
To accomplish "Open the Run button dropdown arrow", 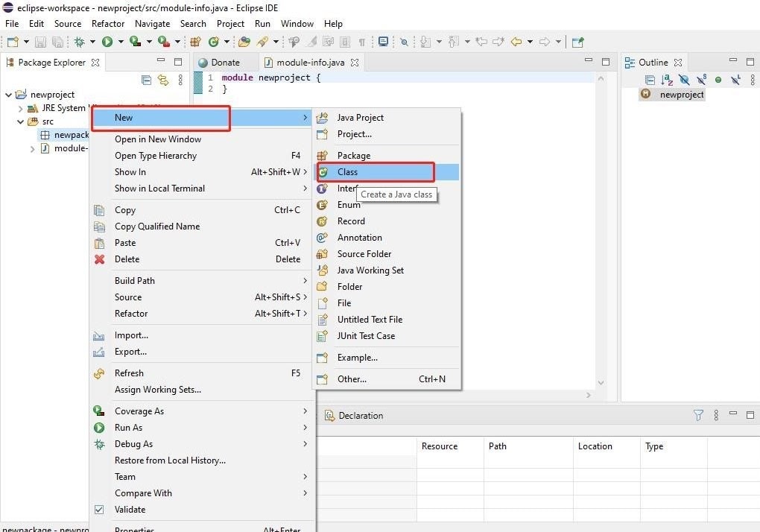I will click(x=121, y=42).
